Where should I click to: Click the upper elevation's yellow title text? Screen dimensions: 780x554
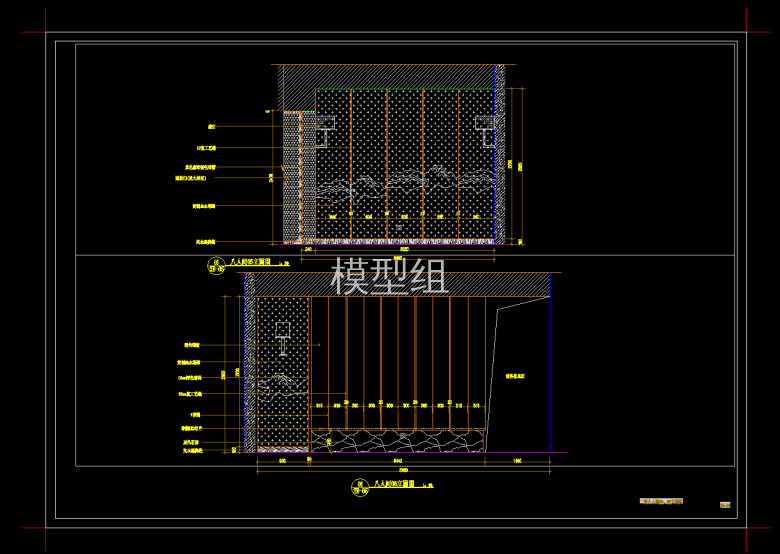coord(250,262)
